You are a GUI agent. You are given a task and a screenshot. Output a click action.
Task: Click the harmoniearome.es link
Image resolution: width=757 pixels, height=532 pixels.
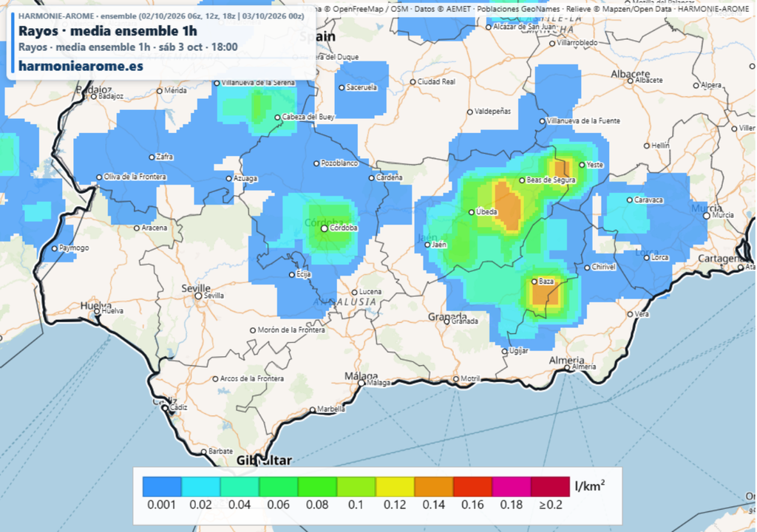tap(81, 66)
